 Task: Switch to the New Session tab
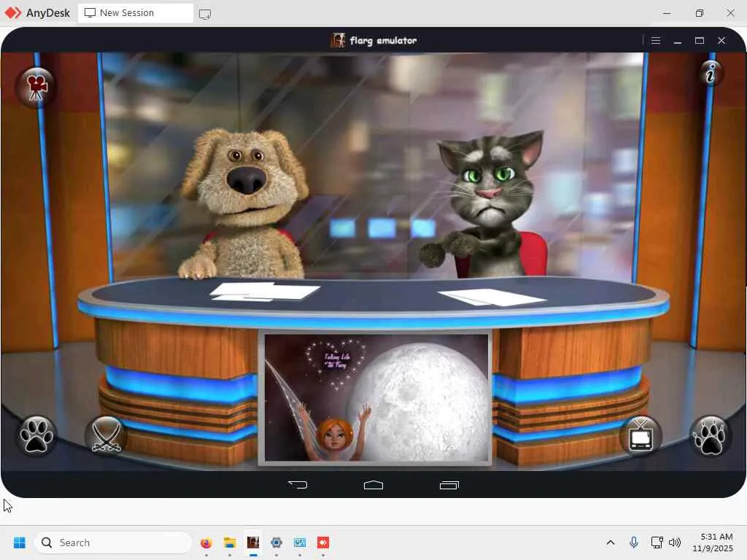point(135,13)
